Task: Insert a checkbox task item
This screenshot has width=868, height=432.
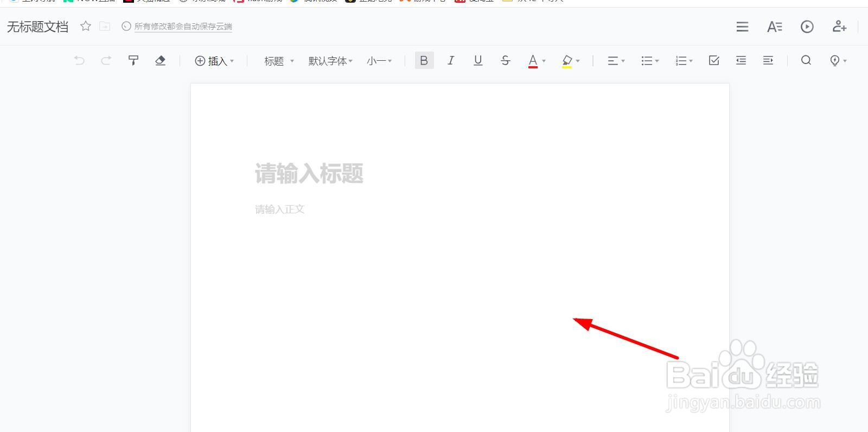Action: 714,60
